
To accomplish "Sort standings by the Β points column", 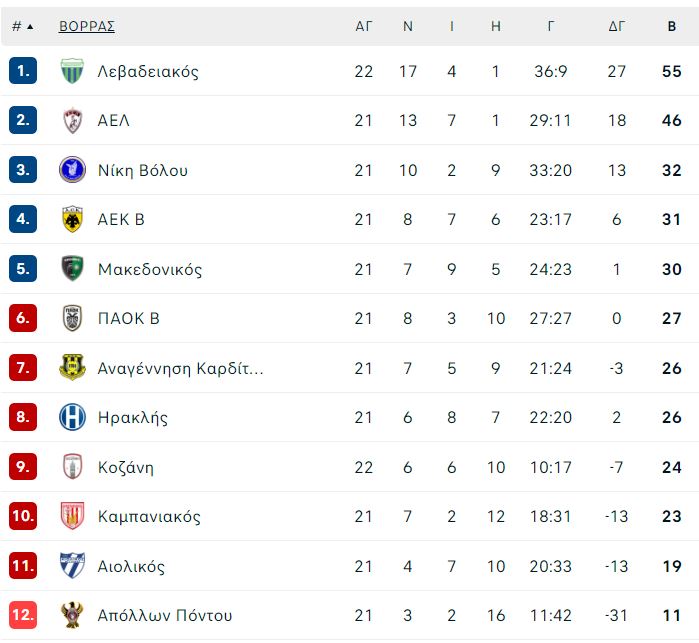I will coord(672,26).
